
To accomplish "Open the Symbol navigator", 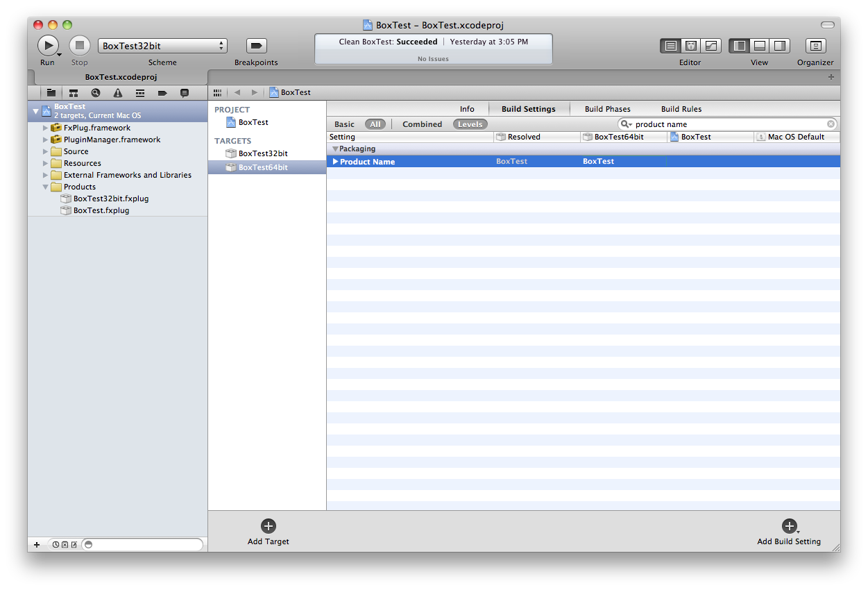I will (73, 92).
